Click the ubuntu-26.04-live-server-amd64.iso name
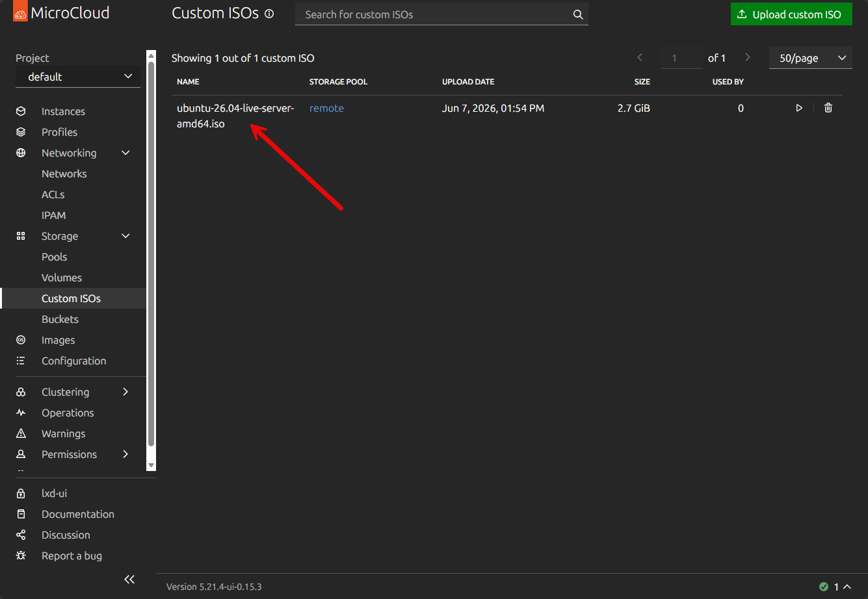868x599 pixels. (x=235, y=116)
